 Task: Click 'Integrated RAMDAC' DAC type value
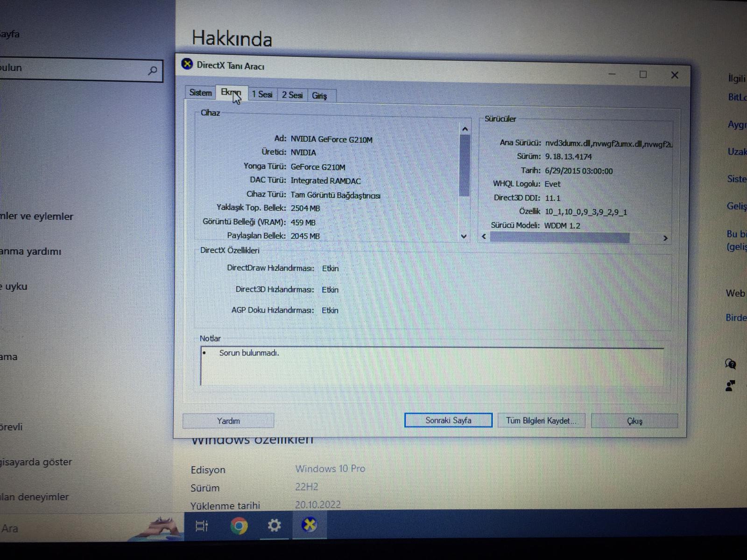coord(325,181)
